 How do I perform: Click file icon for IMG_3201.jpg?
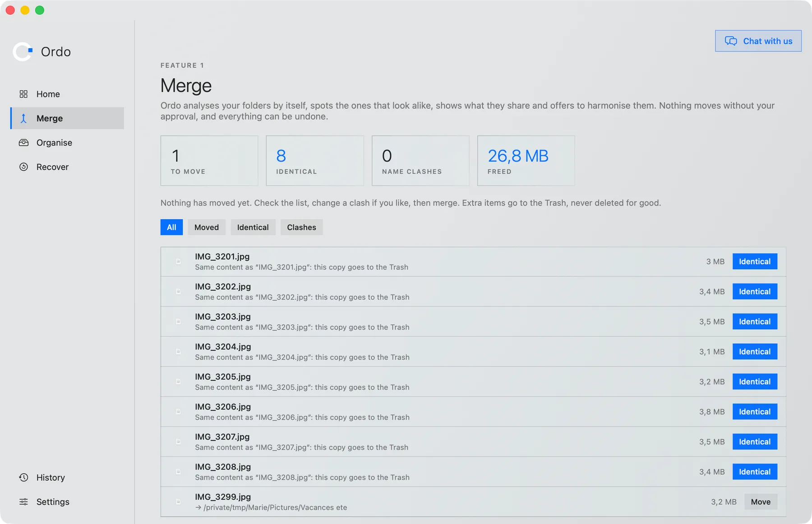point(178,262)
